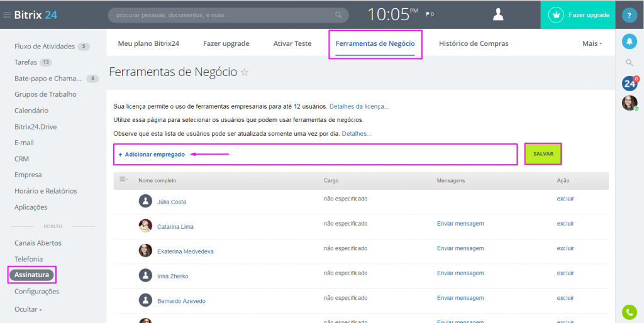Click the right sidebar search magnifier
Viewport: 644px width, 323px height.
(629, 62)
